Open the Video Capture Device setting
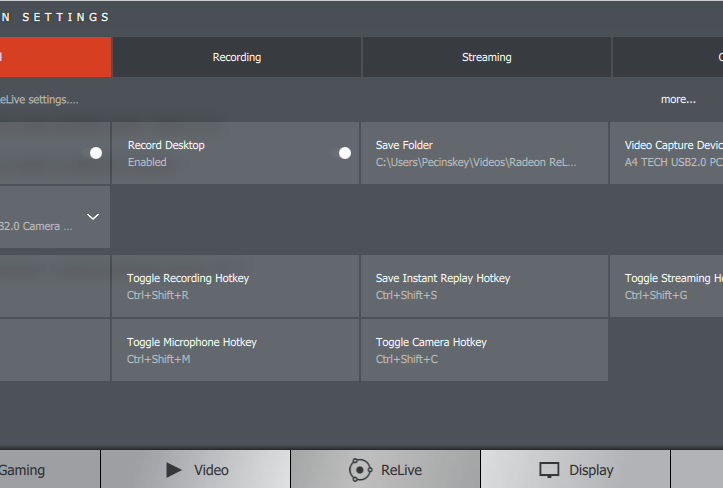 pyautogui.click(x=667, y=153)
